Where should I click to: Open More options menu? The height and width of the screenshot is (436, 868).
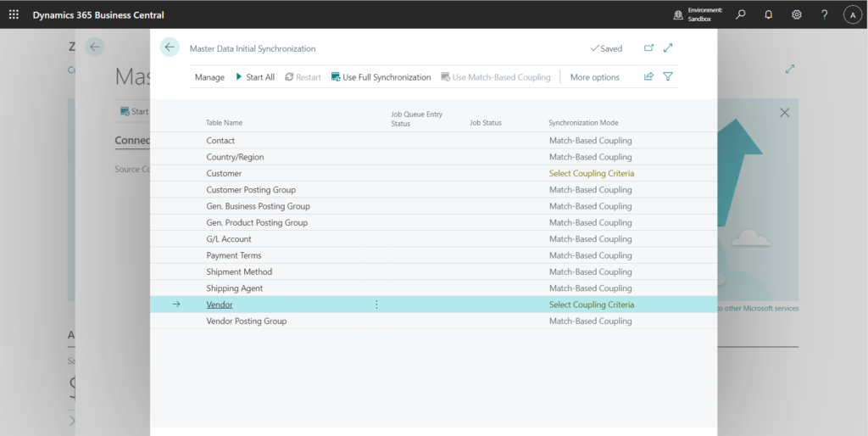(594, 77)
